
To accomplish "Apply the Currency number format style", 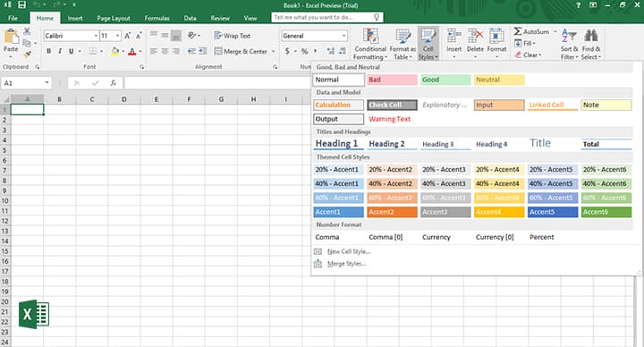I will [436, 237].
